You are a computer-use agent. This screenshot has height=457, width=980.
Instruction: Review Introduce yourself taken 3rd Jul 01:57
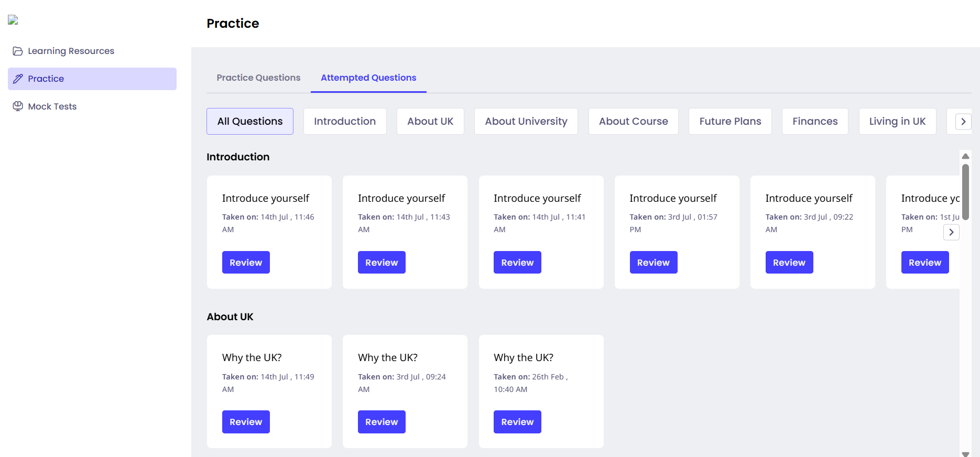[654, 263]
